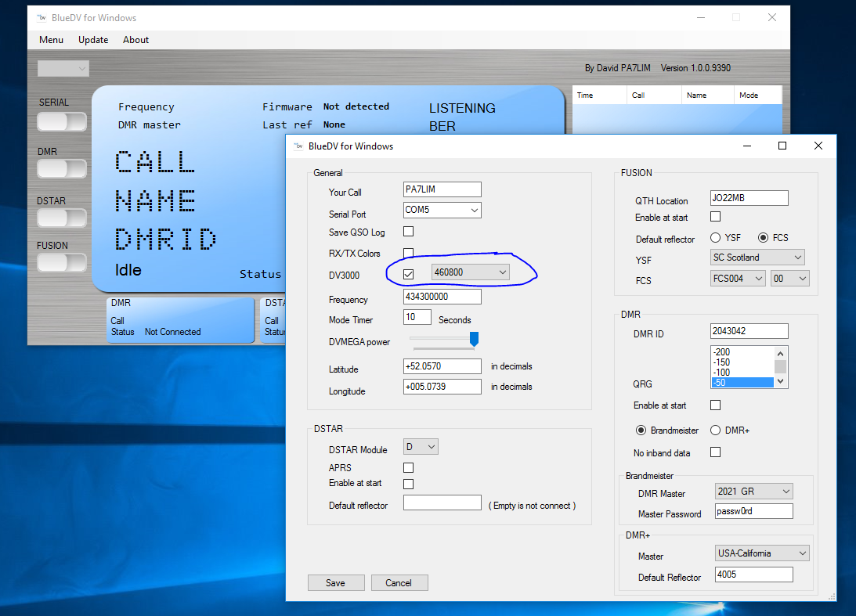Viewport: 856px width, 616px height.
Task: Open the FCS004 reflector dropdown
Action: [x=738, y=279]
